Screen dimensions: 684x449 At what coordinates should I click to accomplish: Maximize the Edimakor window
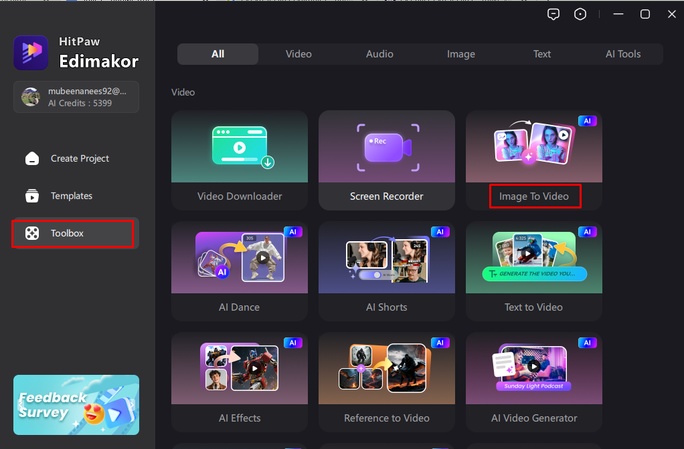pyautogui.click(x=645, y=14)
